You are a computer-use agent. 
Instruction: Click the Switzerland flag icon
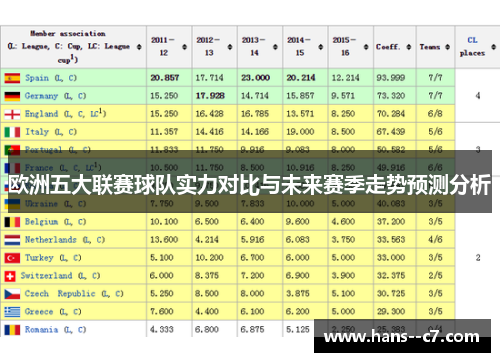click(10, 276)
